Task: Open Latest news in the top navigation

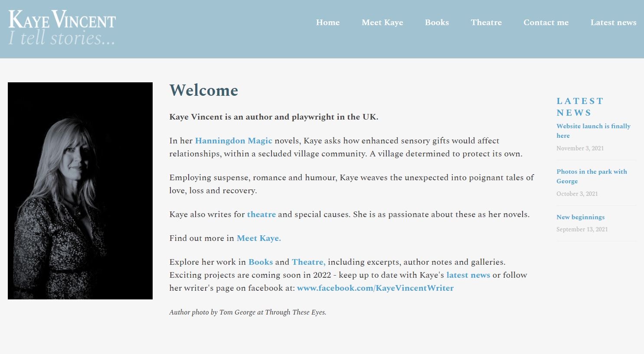Action: (613, 23)
